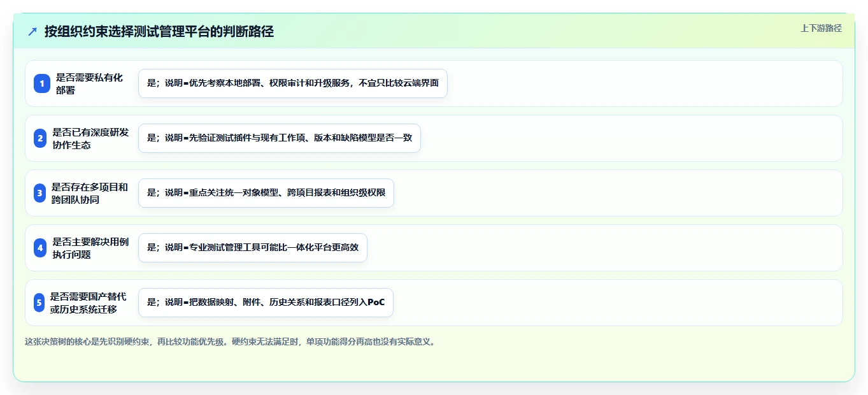Click the answer box about 统一对象模型、跨项目报表
The image size is (868, 395).
(266, 193)
